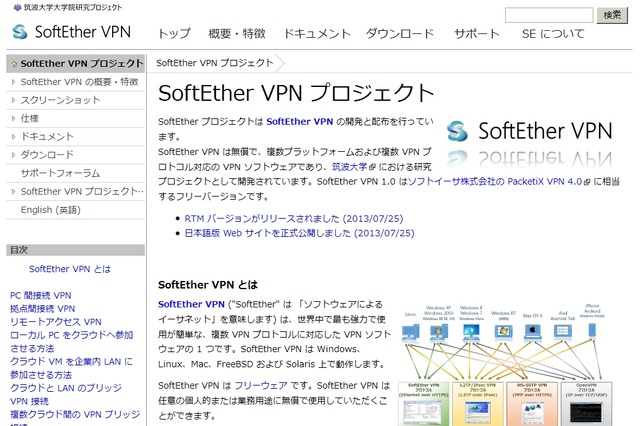This screenshot has height=426, width=640.
Task: Click the SoftEther VPN プロジェクト breadcrumb
Action: coord(215,63)
